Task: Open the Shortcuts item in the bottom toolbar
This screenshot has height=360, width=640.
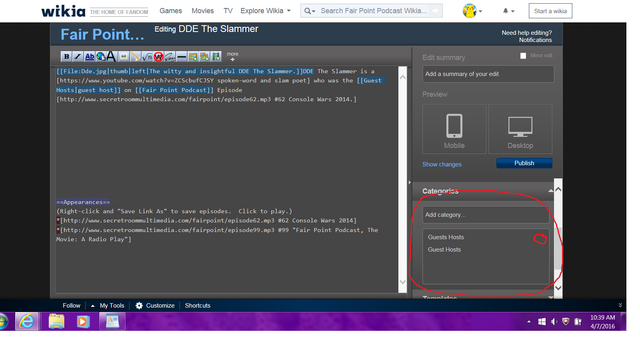Action: click(x=198, y=306)
